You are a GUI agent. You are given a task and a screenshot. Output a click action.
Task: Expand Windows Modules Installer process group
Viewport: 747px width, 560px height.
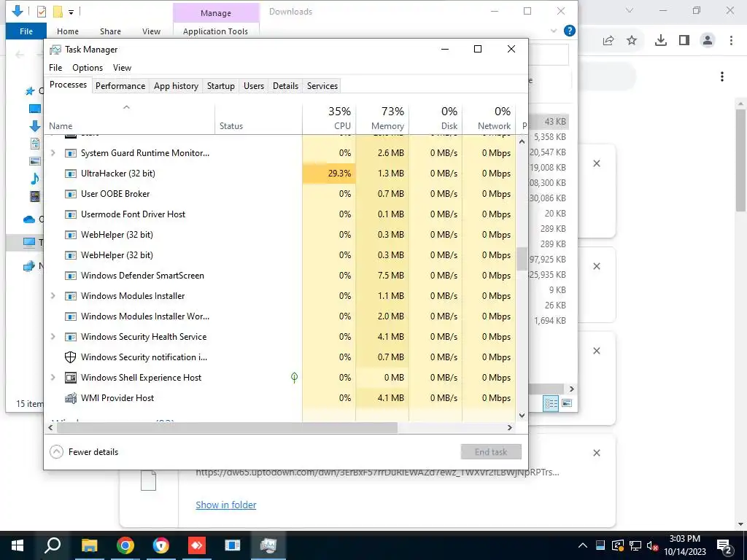53,296
